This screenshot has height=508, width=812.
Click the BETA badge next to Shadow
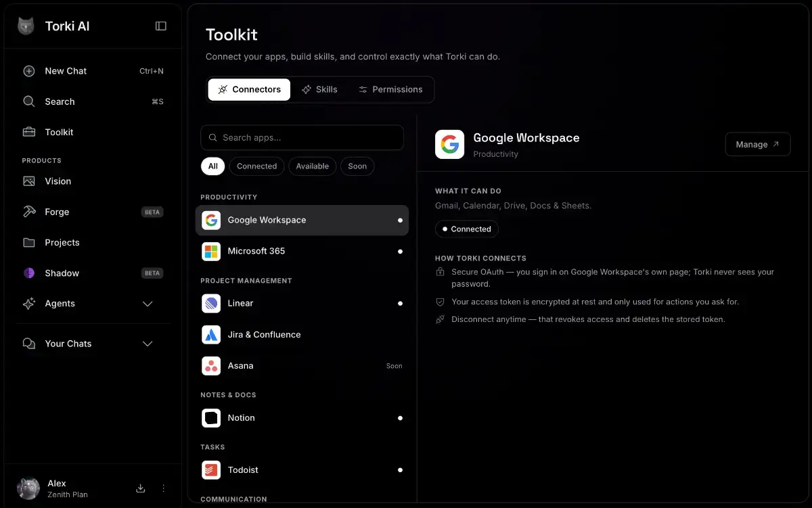tap(152, 273)
